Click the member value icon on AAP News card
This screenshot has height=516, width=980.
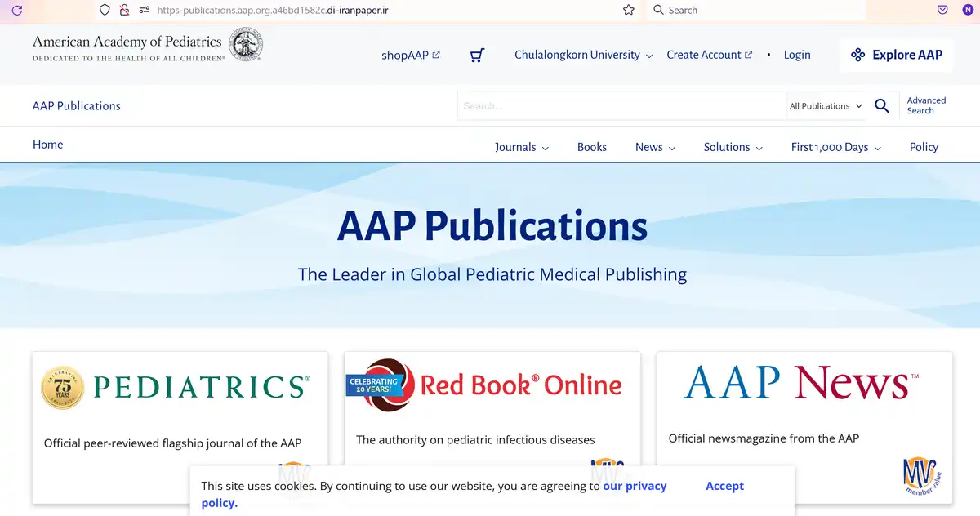pyautogui.click(x=924, y=476)
